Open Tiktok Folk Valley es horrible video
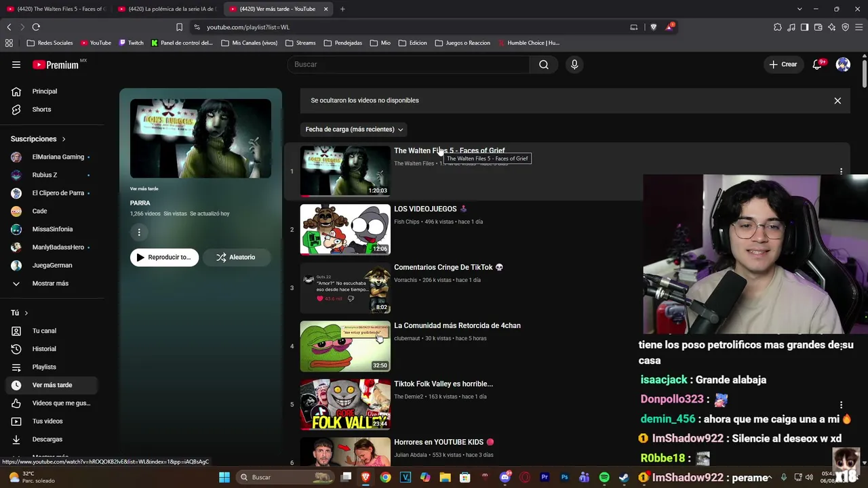This screenshot has width=868, height=488. click(x=443, y=384)
